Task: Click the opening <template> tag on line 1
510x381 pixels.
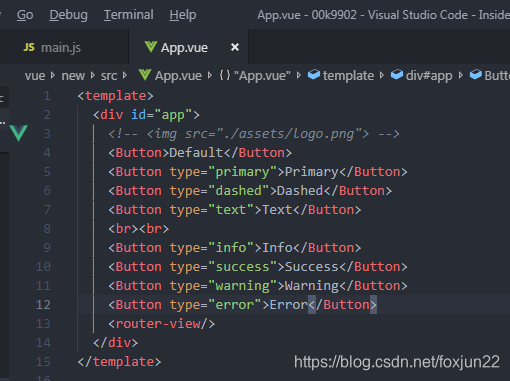Action: pos(115,96)
